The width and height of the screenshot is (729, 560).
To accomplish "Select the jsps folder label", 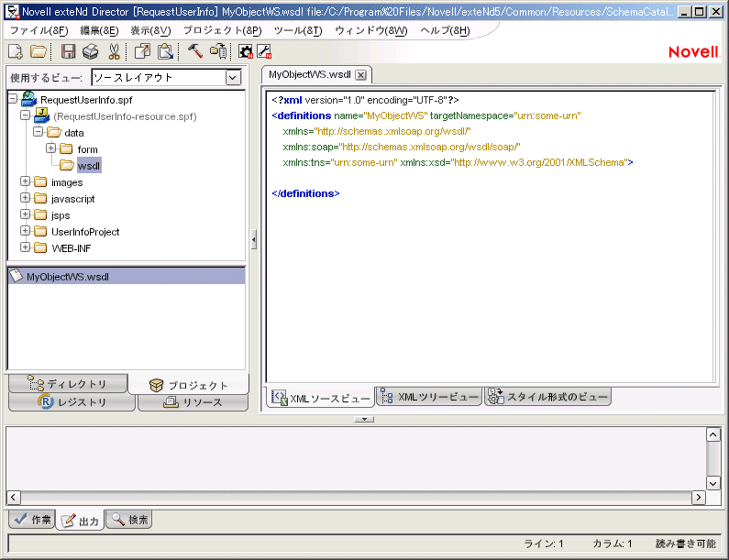I will pyautogui.click(x=61, y=215).
